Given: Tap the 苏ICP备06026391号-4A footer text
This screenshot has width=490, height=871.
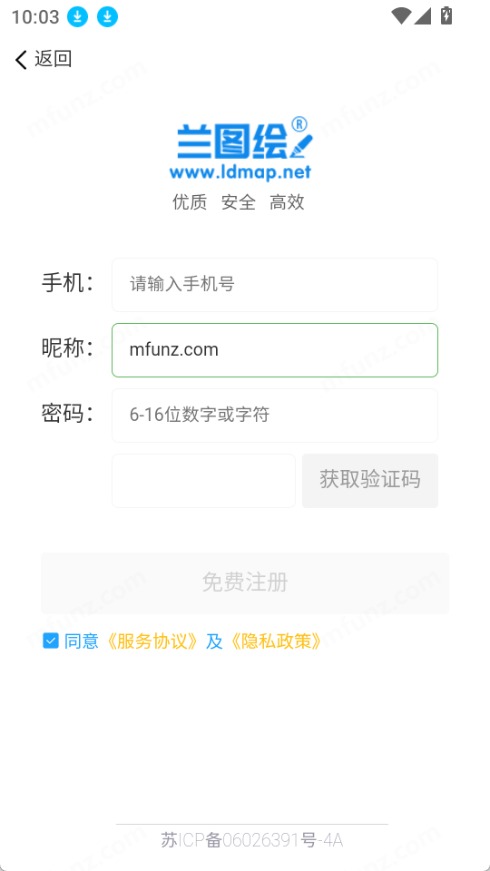Looking at the screenshot, I should click(252, 840).
